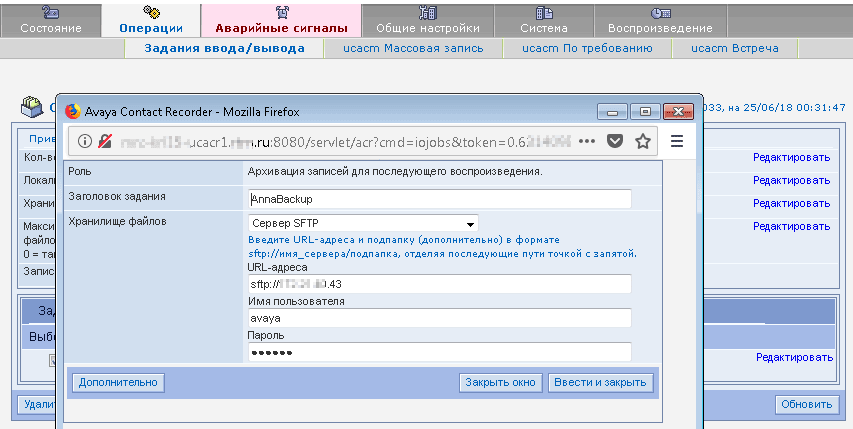This screenshot has height=429, width=853.
Task: Bookmark this page with the star icon
Action: click(x=643, y=141)
